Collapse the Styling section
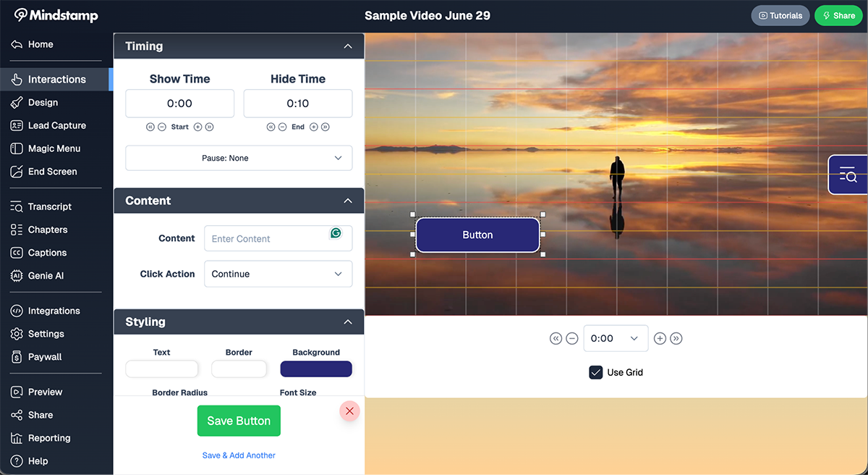The image size is (868, 475). tap(348, 321)
